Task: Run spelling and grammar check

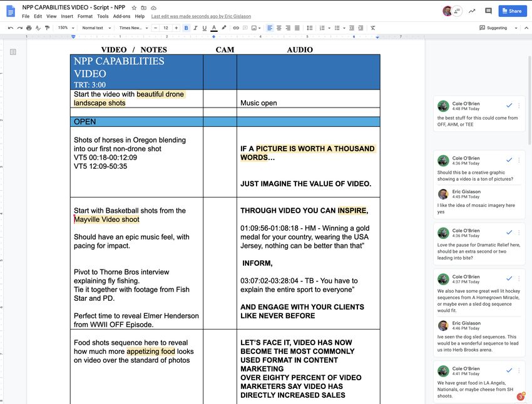Action: click(38, 28)
